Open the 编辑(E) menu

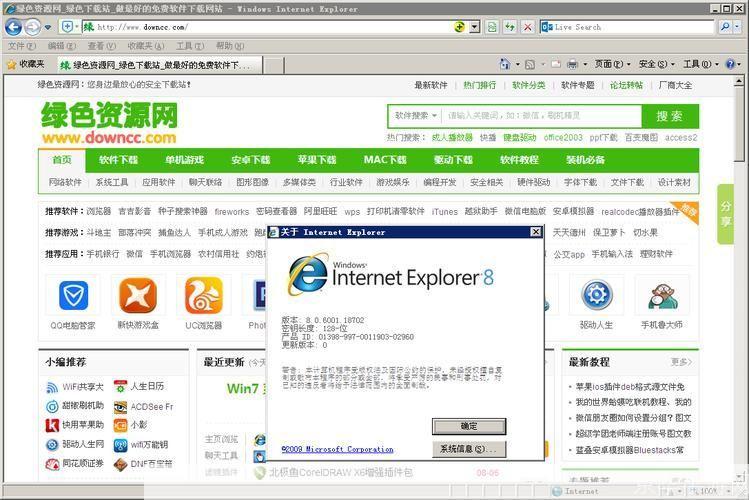pyautogui.click(x=62, y=46)
